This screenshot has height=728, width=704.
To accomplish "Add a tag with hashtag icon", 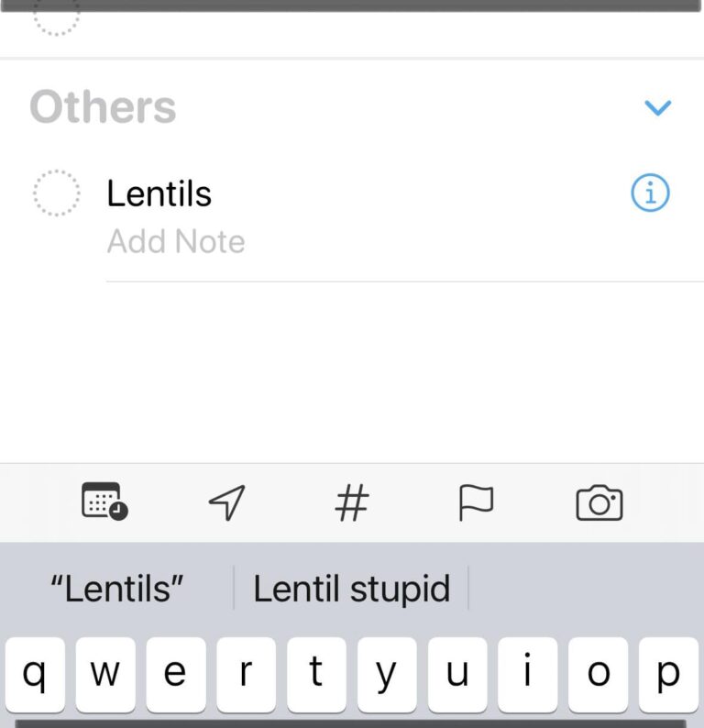I will [352, 502].
